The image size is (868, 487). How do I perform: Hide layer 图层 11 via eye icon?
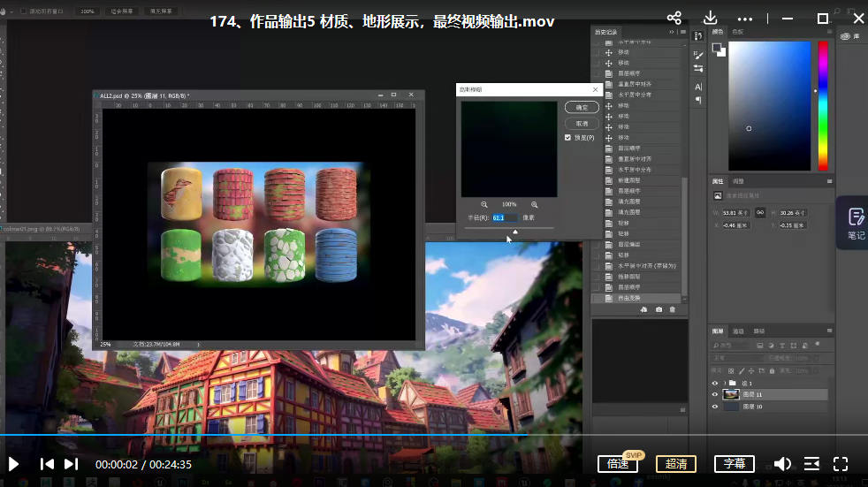pos(714,394)
